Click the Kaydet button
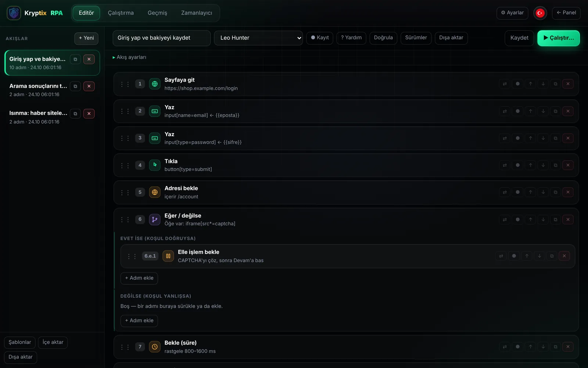This screenshot has height=368, width=588. [x=519, y=38]
